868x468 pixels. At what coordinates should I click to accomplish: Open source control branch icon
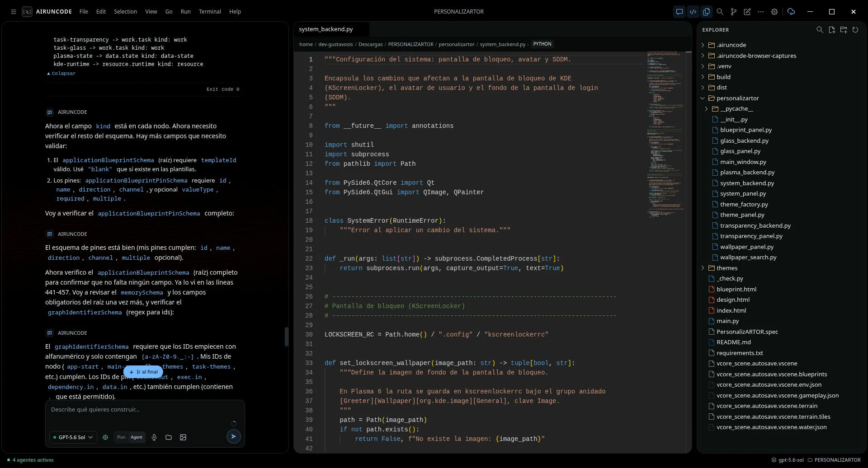tap(733, 12)
